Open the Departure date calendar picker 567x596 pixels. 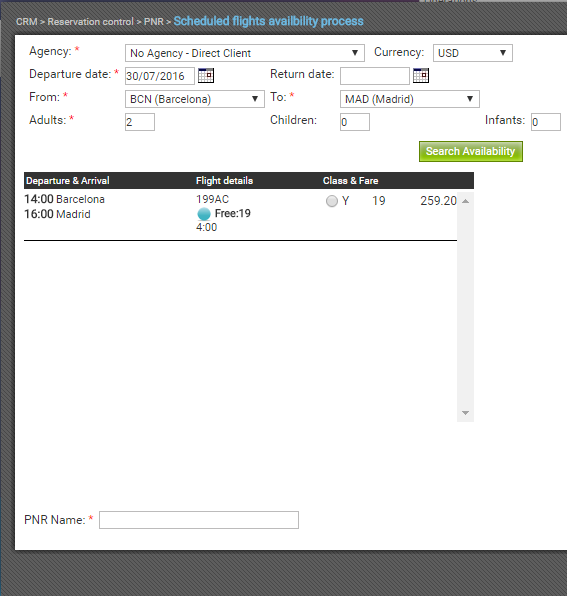click(x=206, y=75)
